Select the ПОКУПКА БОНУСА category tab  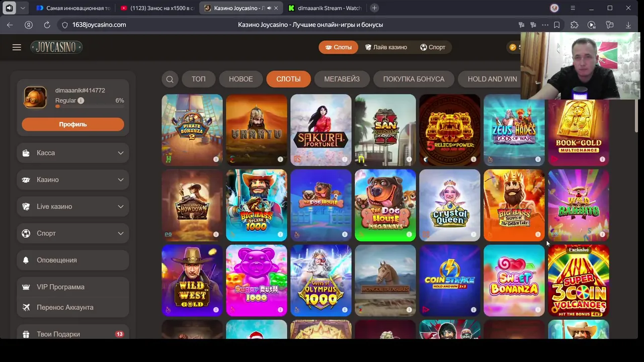[414, 79]
